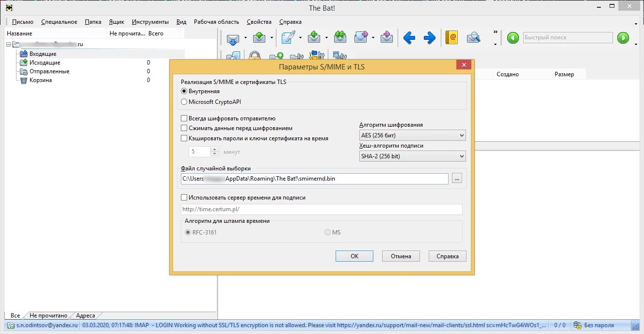The height and width of the screenshot is (334, 644).
Task: Click the Create new message pen icon
Action: pyautogui.click(x=289, y=38)
